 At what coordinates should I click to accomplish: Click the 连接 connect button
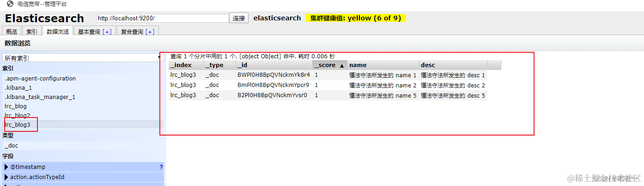click(239, 18)
